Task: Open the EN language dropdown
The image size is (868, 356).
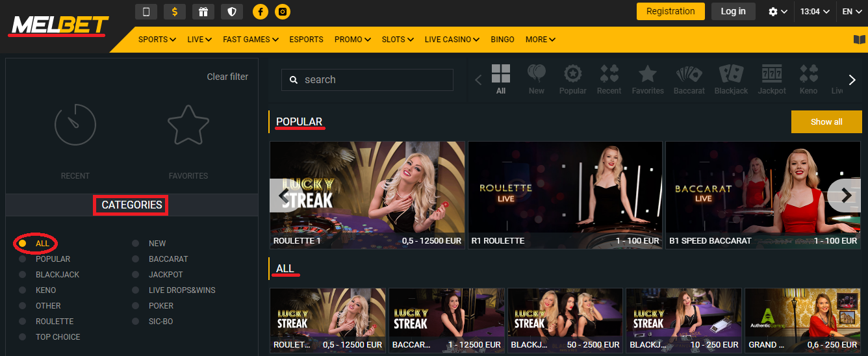Action: 851,12
